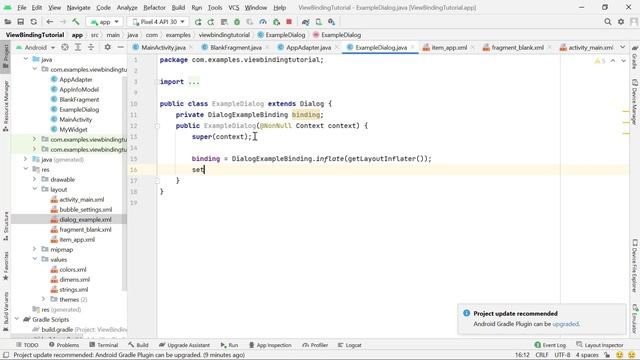Navigate forward with right arrow icon
The image size is (640, 360).
click(x=62, y=22)
